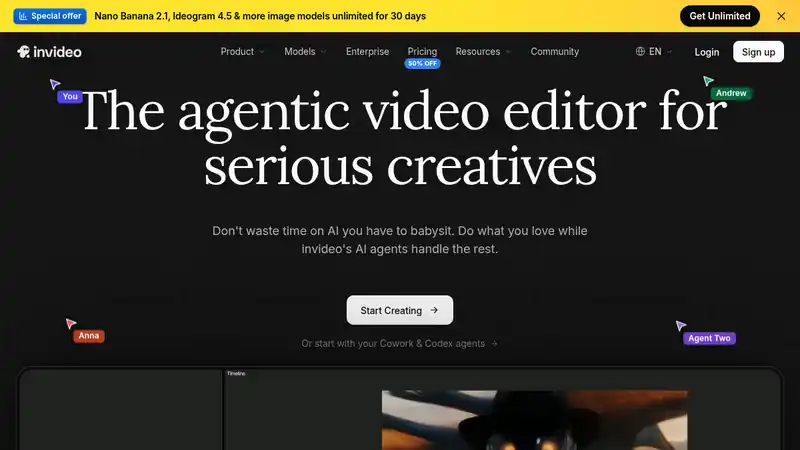The image size is (800, 450).
Task: Open Cowork & Codex agents link
Action: [399, 343]
